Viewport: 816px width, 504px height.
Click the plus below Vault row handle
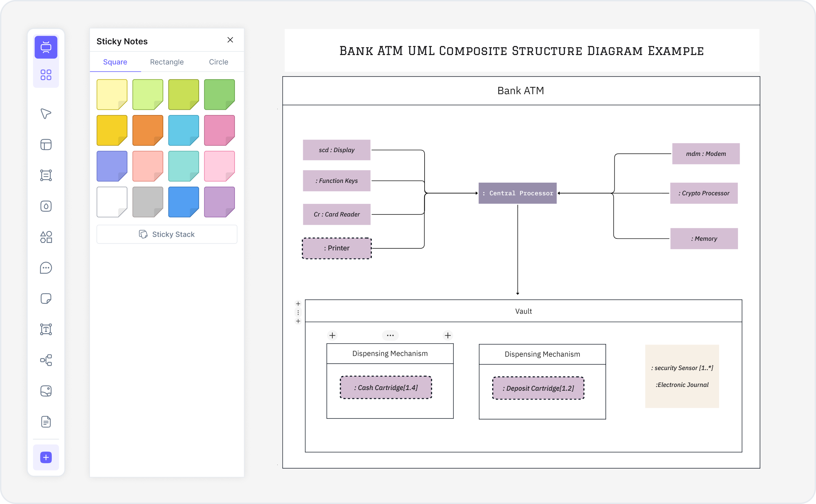(298, 321)
